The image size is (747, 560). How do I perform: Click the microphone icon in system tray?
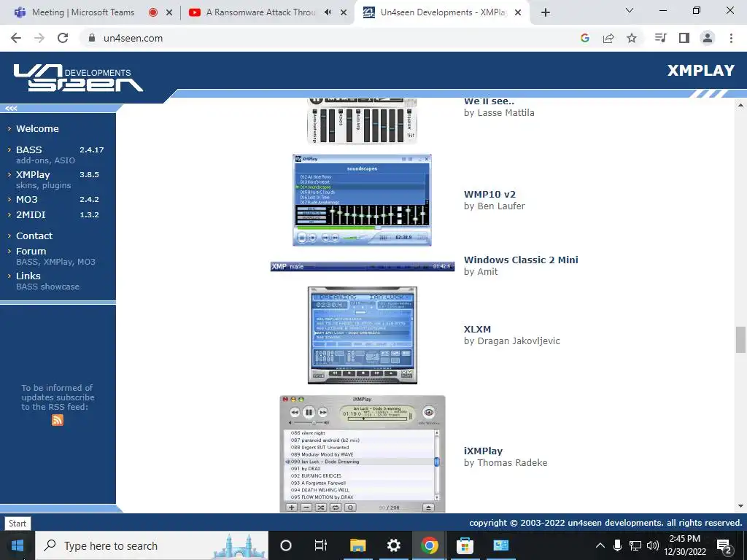click(x=617, y=545)
